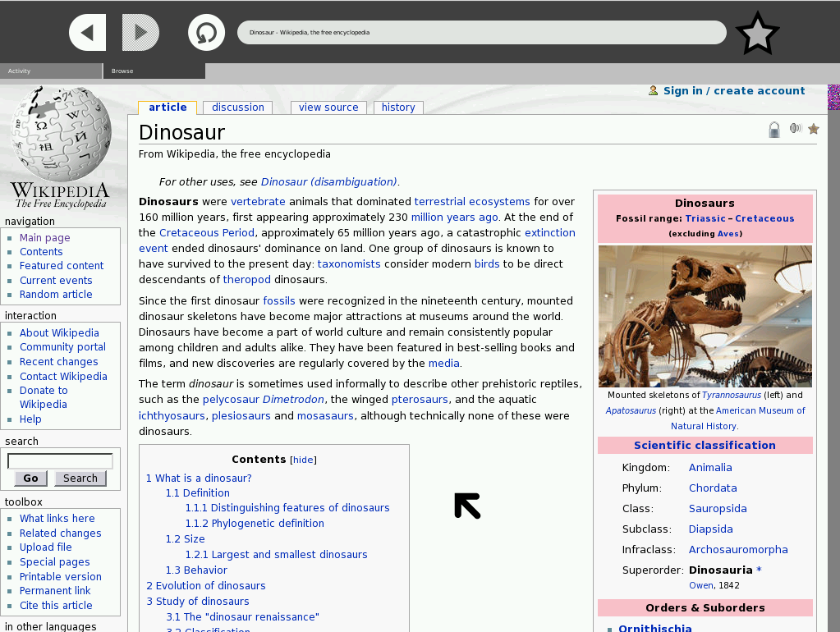Click the browser address bar
840x632 pixels.
pos(481,33)
